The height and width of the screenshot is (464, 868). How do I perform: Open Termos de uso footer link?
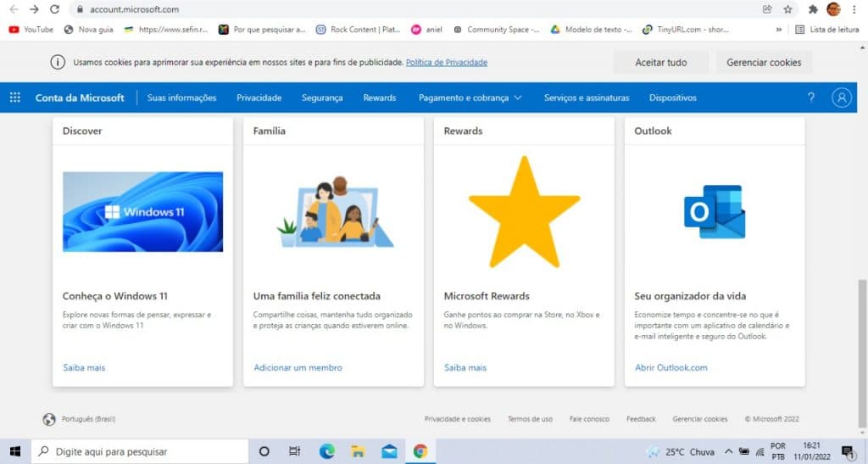pos(530,419)
